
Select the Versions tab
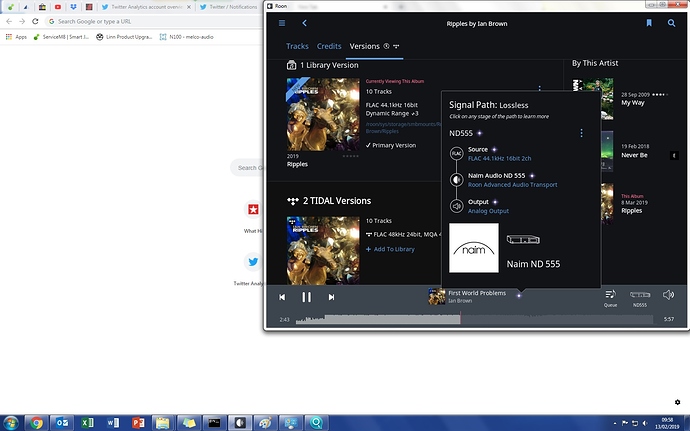pyautogui.click(x=364, y=46)
